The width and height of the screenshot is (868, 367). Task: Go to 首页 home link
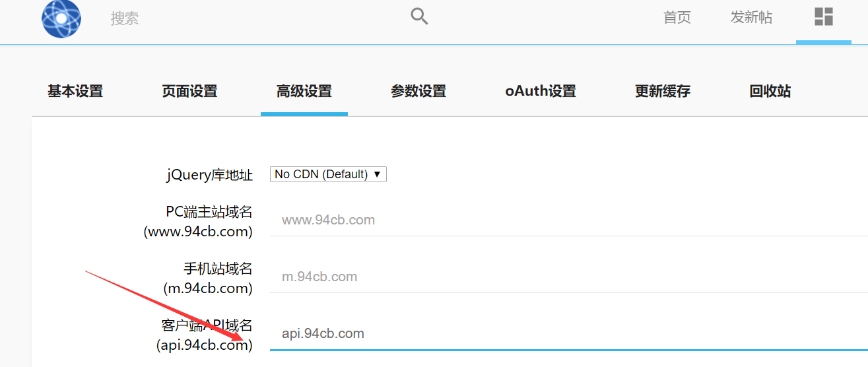click(x=677, y=18)
